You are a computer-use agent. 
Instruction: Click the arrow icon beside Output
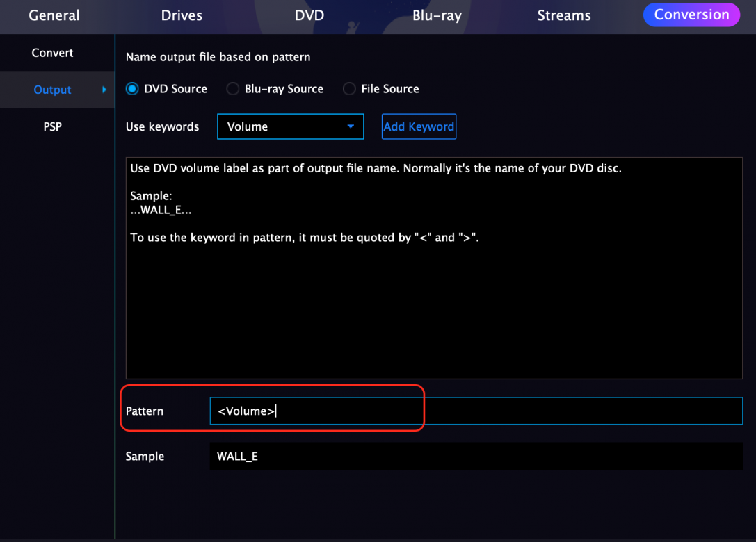click(x=104, y=90)
